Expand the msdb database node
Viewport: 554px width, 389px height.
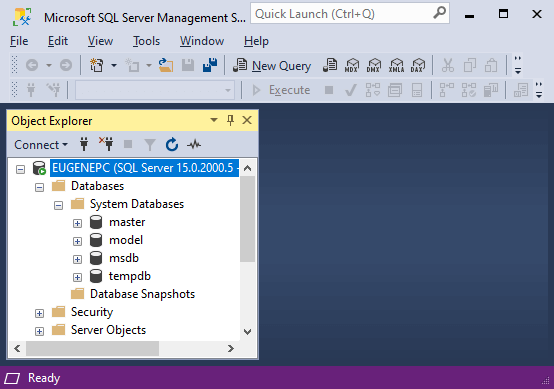[77, 259]
